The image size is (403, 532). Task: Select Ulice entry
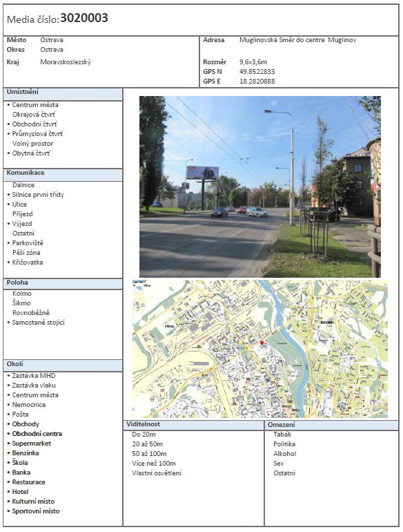19,205
